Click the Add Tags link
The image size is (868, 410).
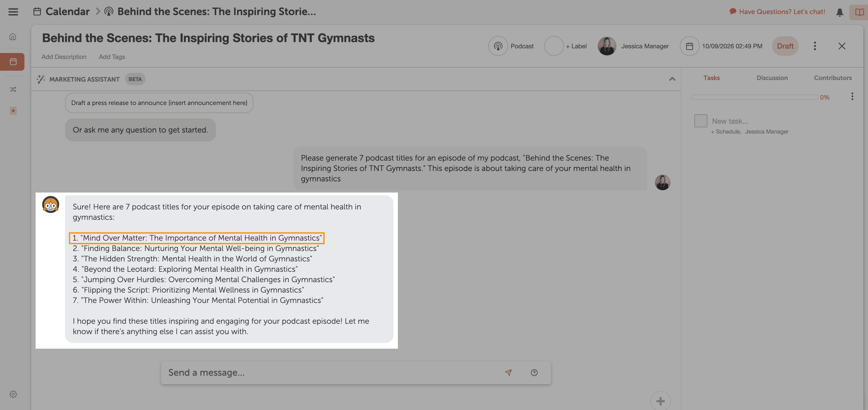(111, 57)
